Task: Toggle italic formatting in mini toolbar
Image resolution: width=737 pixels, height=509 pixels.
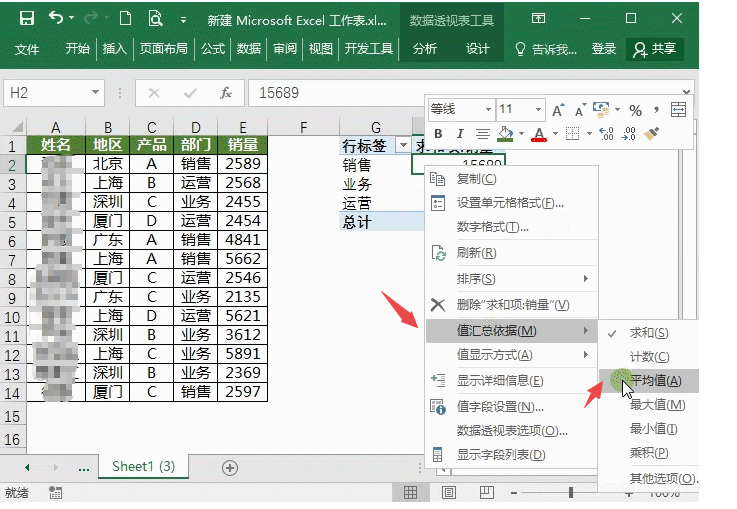Action: pyautogui.click(x=460, y=134)
